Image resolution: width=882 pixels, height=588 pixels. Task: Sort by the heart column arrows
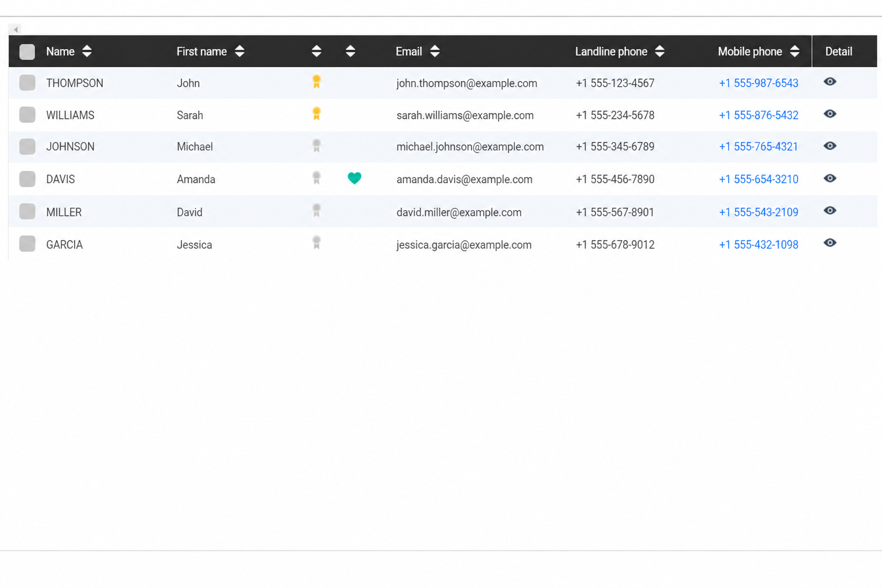[x=350, y=51]
